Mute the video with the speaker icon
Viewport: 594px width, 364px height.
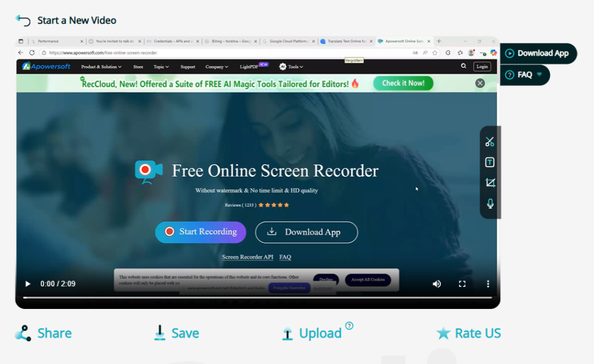click(437, 284)
